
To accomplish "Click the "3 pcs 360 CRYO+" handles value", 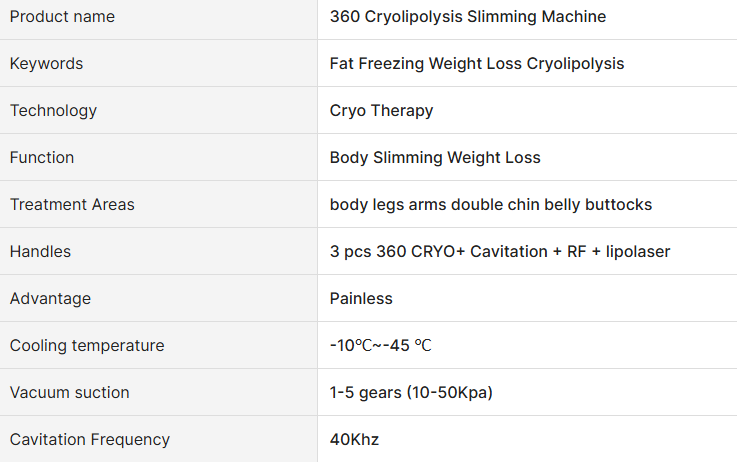I will [499, 252].
